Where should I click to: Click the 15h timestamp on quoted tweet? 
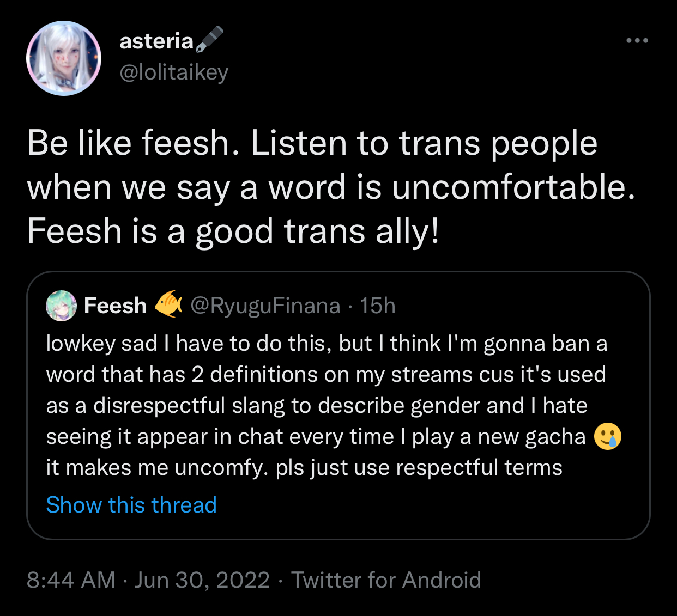click(377, 306)
